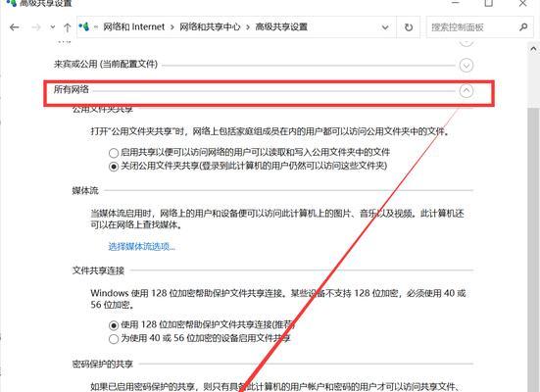Viewport: 540px width, 392px height.
Task: Expand the 来宾或公用 profile section
Action: [466, 65]
